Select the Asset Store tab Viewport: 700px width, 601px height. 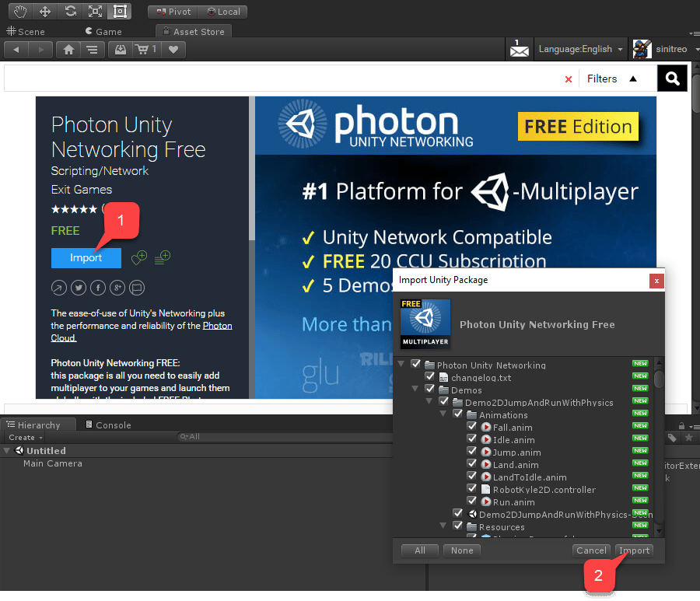click(194, 32)
